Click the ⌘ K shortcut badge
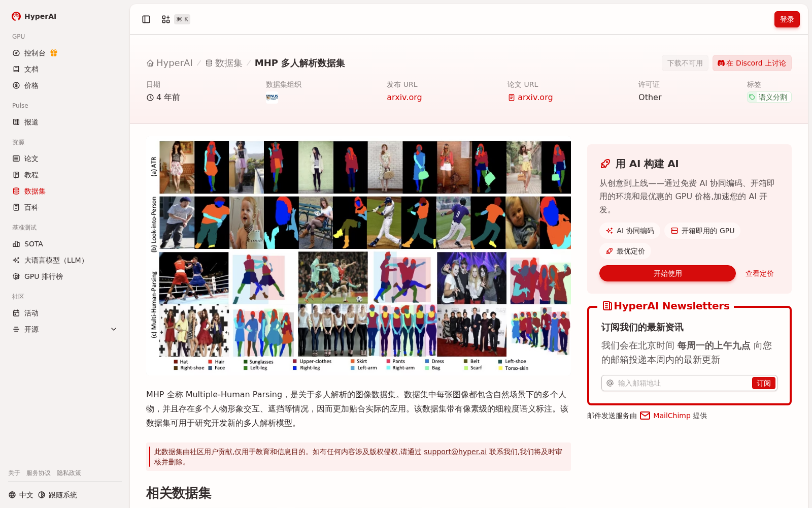 click(x=182, y=19)
